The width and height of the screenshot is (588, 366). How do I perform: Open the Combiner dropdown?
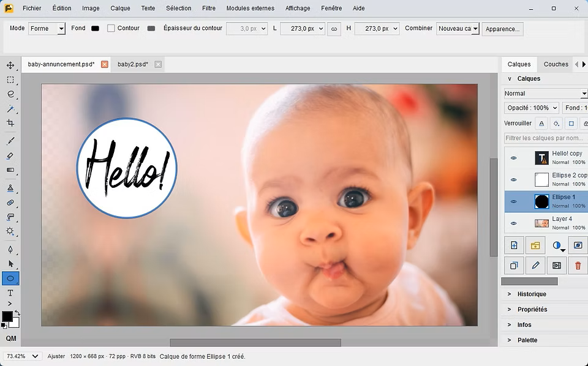click(458, 29)
